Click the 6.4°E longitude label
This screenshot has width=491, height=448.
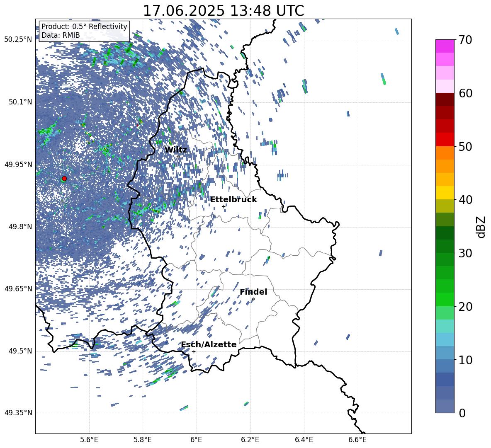point(304,440)
